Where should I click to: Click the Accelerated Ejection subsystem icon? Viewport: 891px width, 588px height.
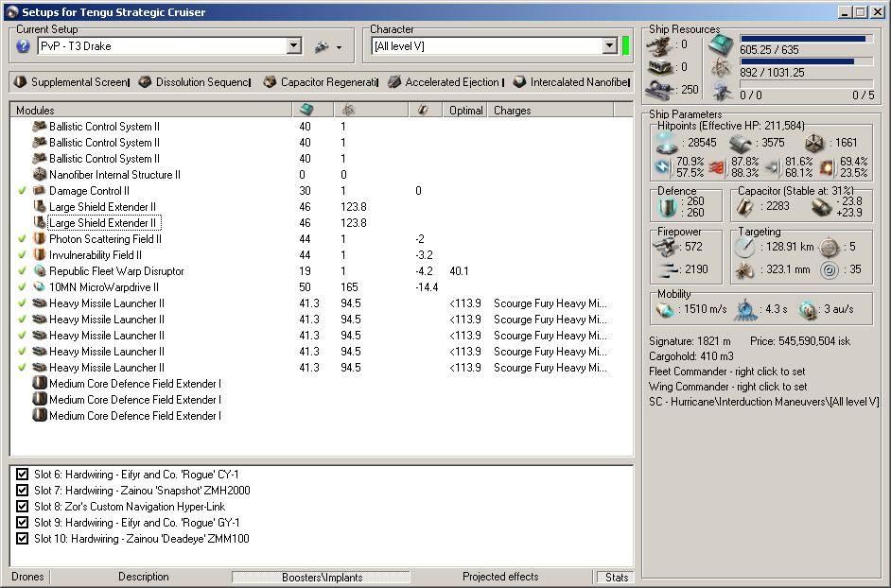tap(394, 82)
